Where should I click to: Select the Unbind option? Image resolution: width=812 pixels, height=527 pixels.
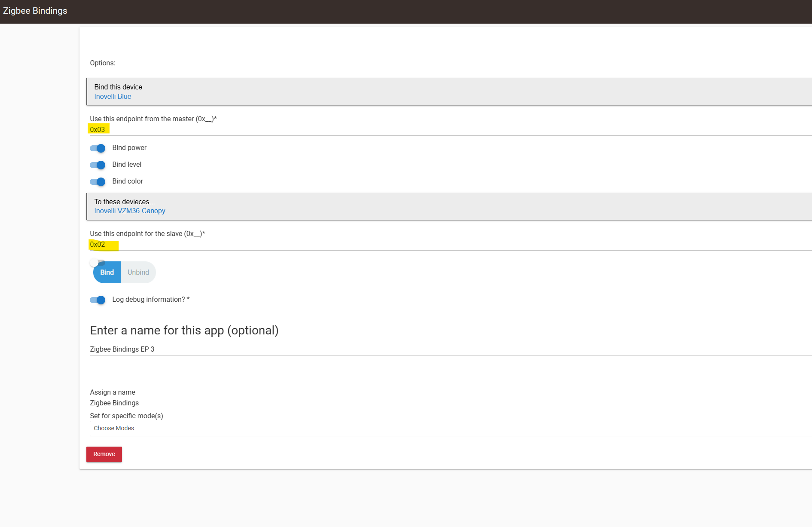click(x=138, y=273)
